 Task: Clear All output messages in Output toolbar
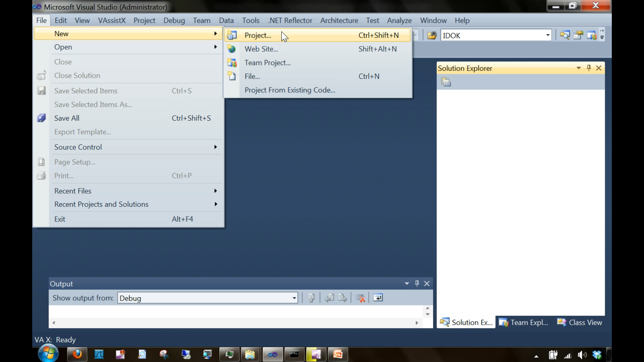(360, 298)
